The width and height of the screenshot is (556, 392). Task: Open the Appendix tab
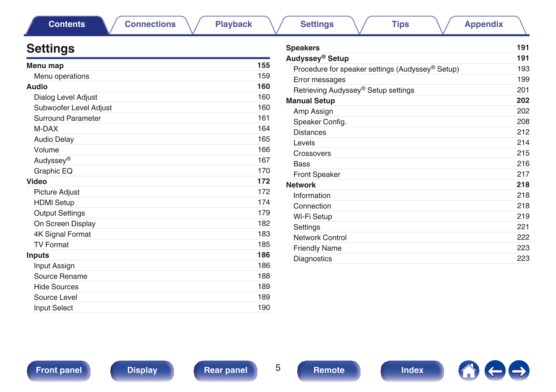(x=484, y=25)
